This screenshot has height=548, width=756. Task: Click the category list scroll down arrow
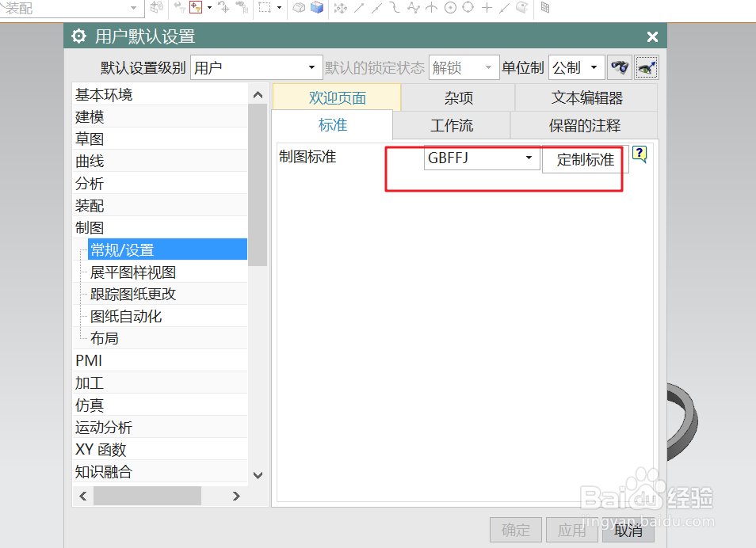[x=258, y=475]
